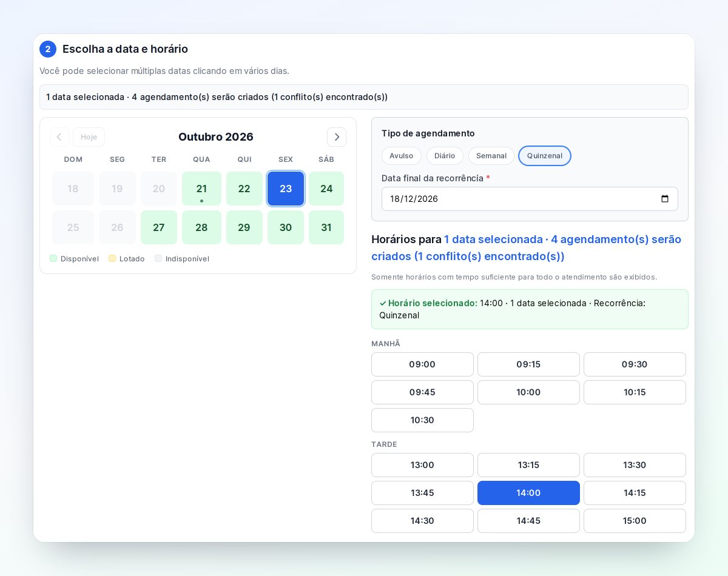Edit the recurrence end date field

point(530,199)
